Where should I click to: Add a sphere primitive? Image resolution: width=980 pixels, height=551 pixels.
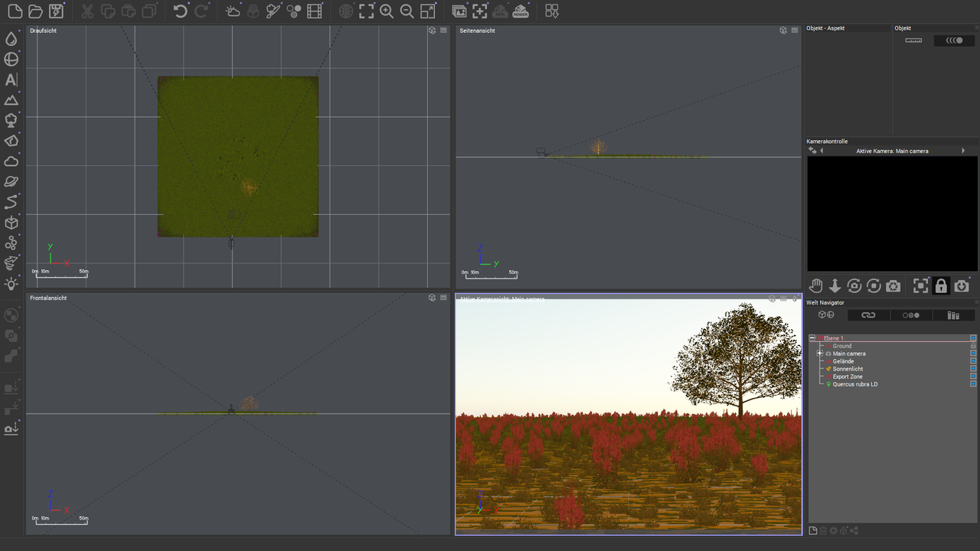(x=11, y=60)
